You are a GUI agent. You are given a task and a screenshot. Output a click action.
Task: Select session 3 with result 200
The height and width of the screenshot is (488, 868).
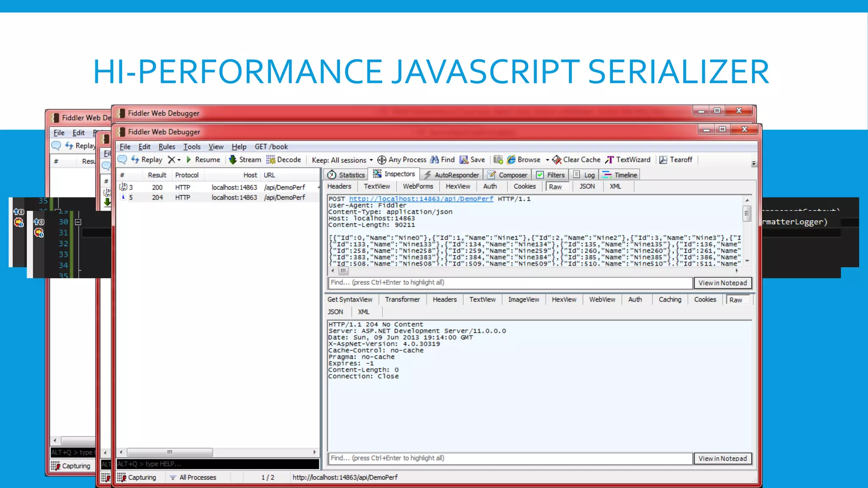218,187
